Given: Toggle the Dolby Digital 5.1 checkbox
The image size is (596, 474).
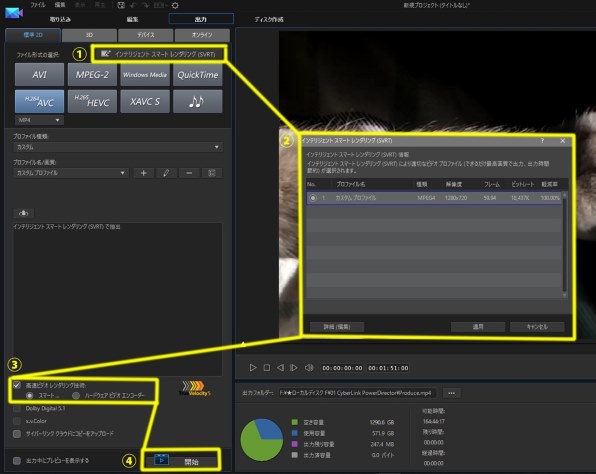Looking at the screenshot, I should (17, 409).
